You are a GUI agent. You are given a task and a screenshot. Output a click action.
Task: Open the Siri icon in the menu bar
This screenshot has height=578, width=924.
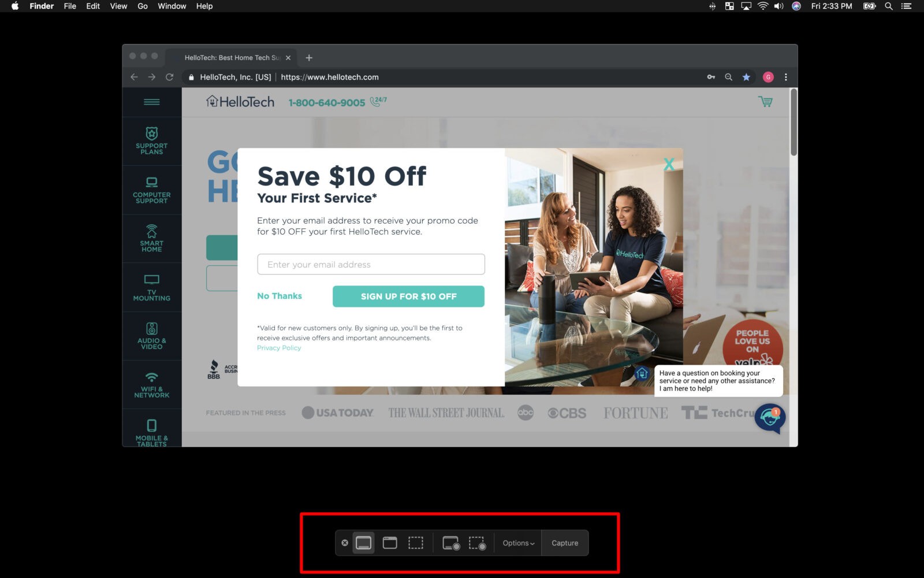(x=796, y=6)
